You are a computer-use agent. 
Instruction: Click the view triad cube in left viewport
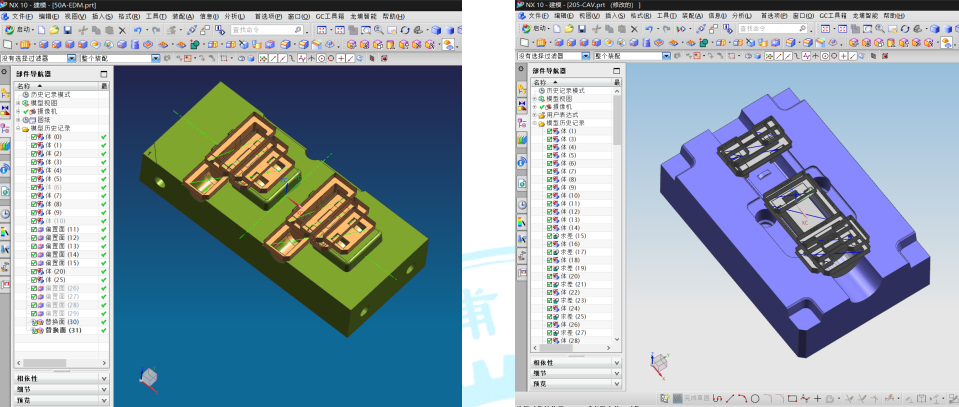point(148,377)
